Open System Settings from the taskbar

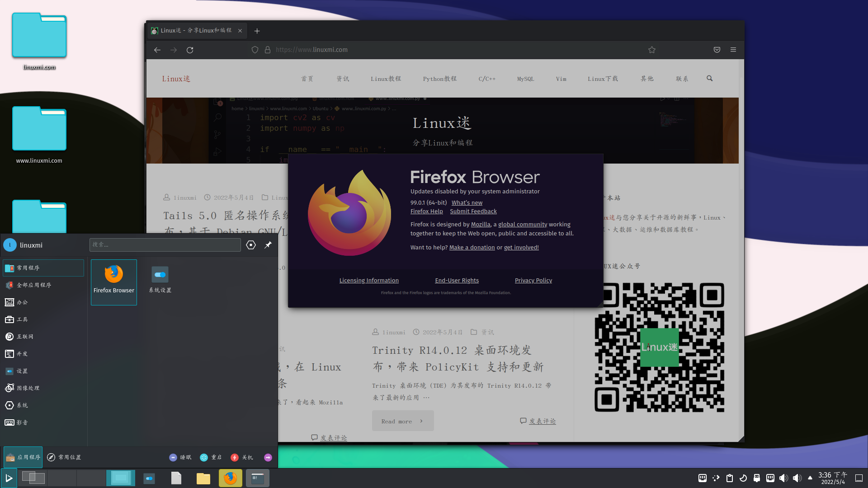(149, 478)
